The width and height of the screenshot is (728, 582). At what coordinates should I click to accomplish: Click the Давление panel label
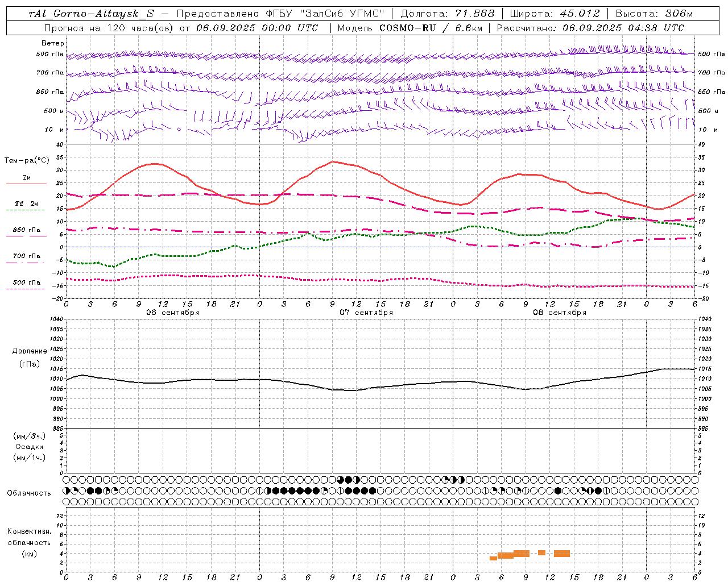(30, 351)
